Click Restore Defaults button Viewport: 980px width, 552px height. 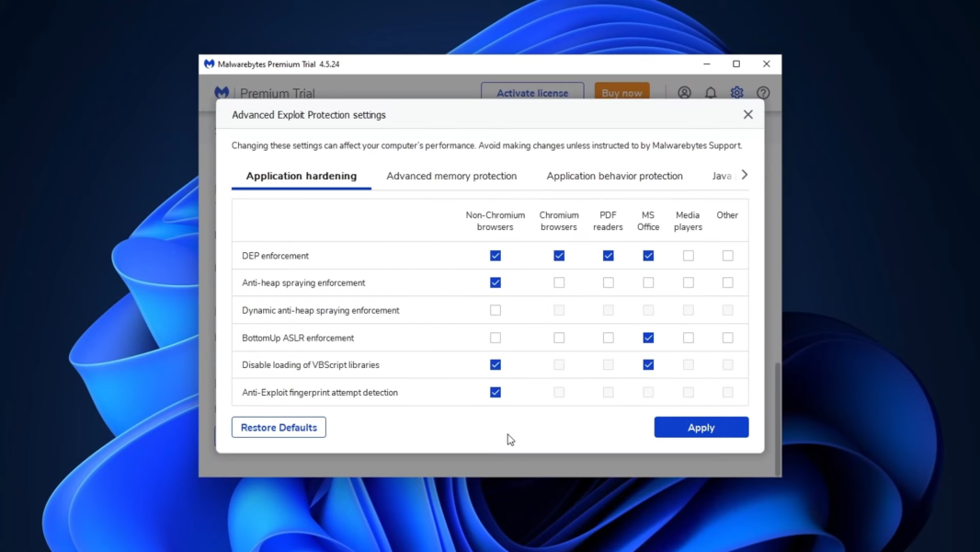[x=279, y=427]
